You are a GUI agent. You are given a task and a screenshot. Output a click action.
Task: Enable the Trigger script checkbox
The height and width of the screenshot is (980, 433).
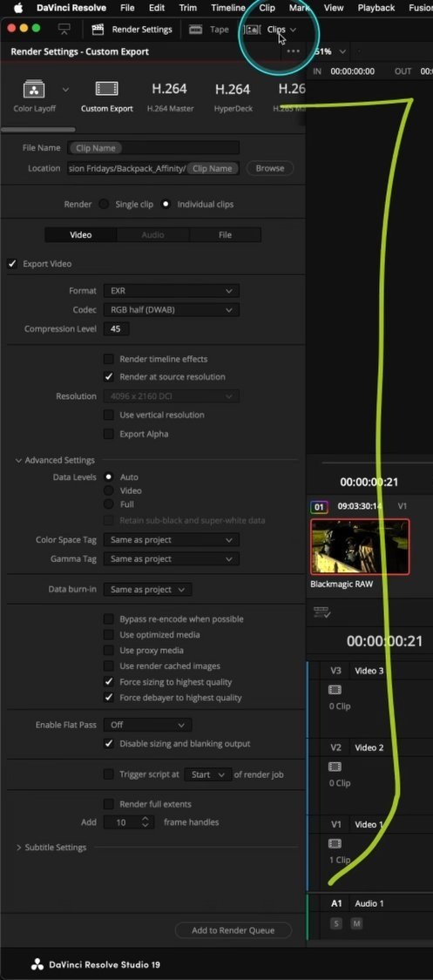click(x=109, y=774)
